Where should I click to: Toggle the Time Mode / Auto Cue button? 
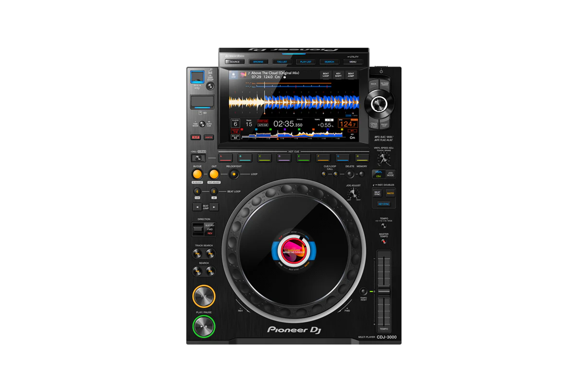(x=202, y=124)
